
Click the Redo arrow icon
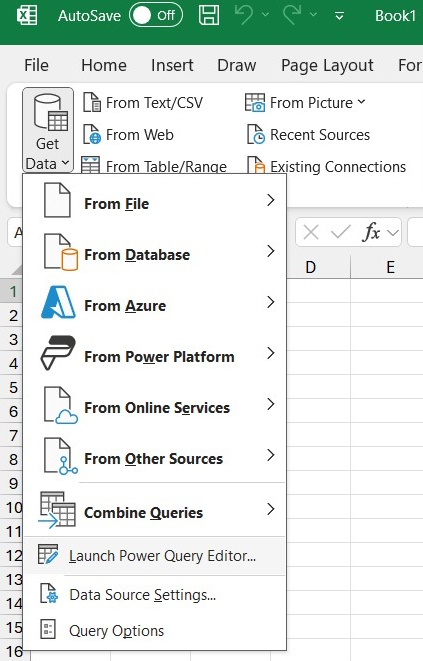click(x=292, y=15)
